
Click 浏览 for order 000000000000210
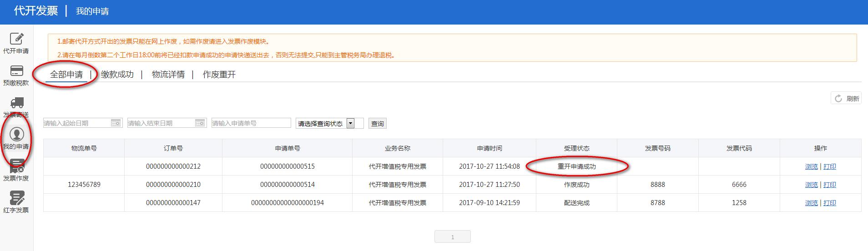pos(812,185)
